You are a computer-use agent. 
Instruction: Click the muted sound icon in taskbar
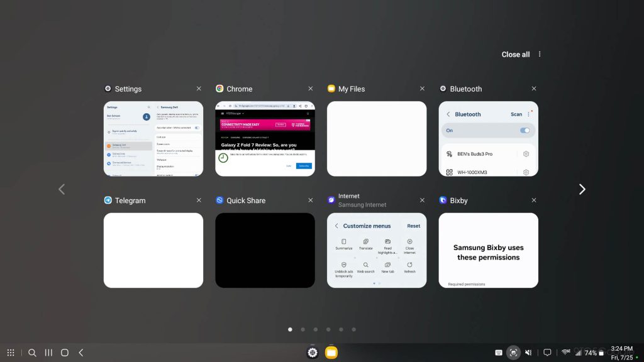529,353
